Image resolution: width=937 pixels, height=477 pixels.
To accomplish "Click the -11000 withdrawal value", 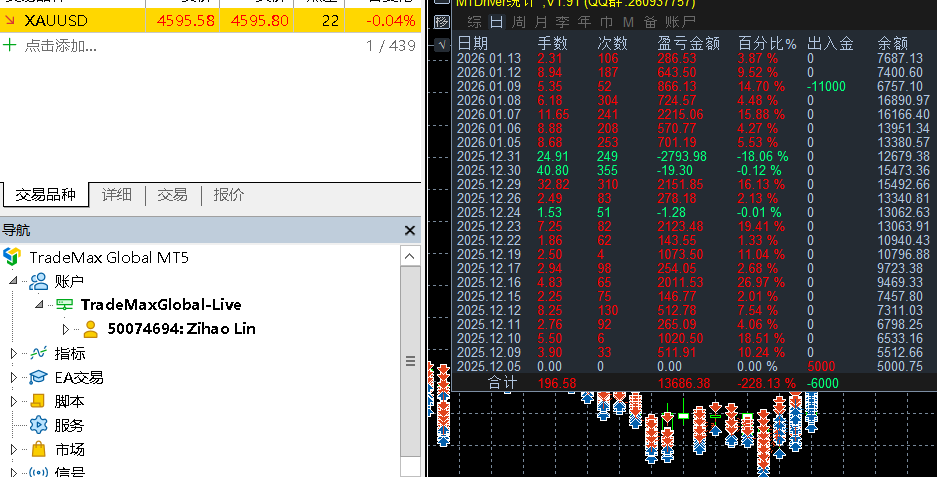I will pos(826,86).
